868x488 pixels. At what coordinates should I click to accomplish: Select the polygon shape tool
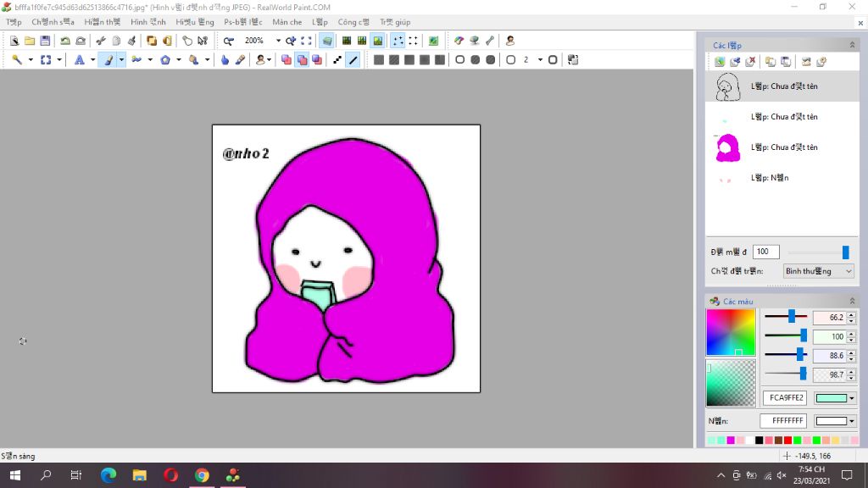(165, 60)
